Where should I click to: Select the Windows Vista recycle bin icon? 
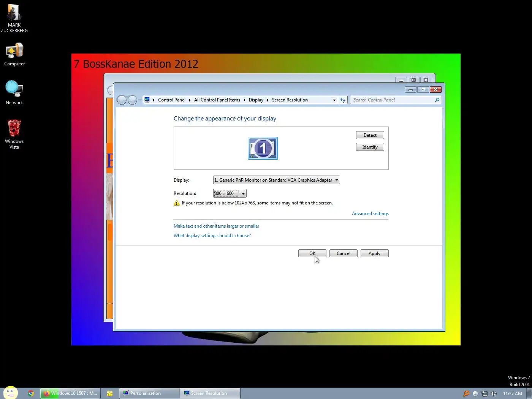[14, 134]
